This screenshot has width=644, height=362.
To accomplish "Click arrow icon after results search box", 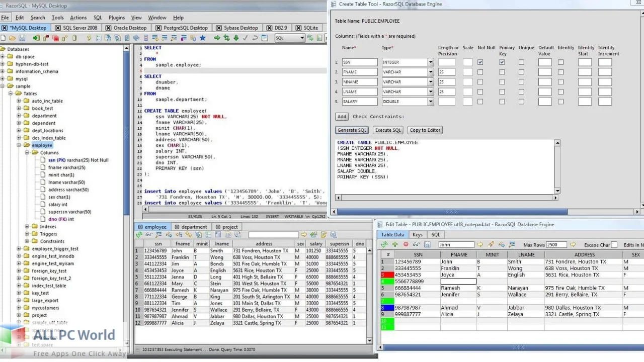I will click(x=303, y=234).
